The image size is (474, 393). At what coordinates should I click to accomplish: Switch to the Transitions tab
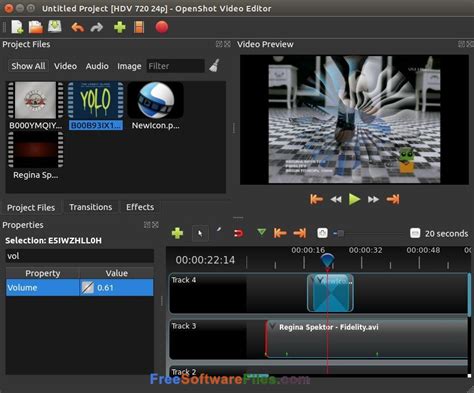click(91, 207)
